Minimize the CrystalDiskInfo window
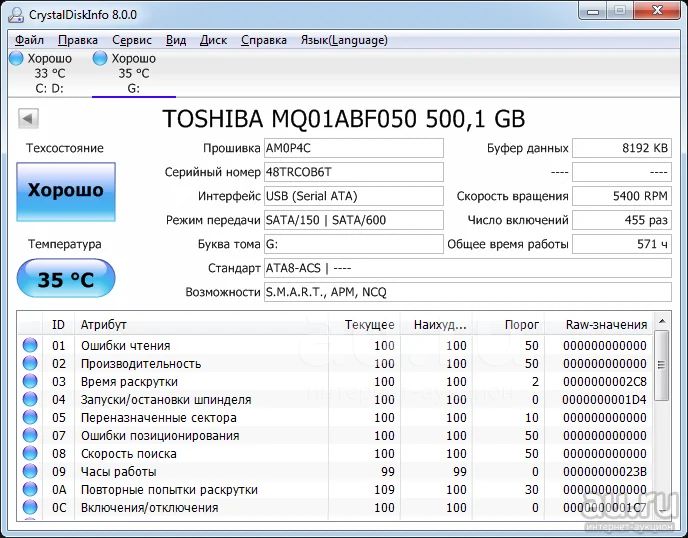Image resolution: width=688 pixels, height=538 pixels. [x=593, y=11]
